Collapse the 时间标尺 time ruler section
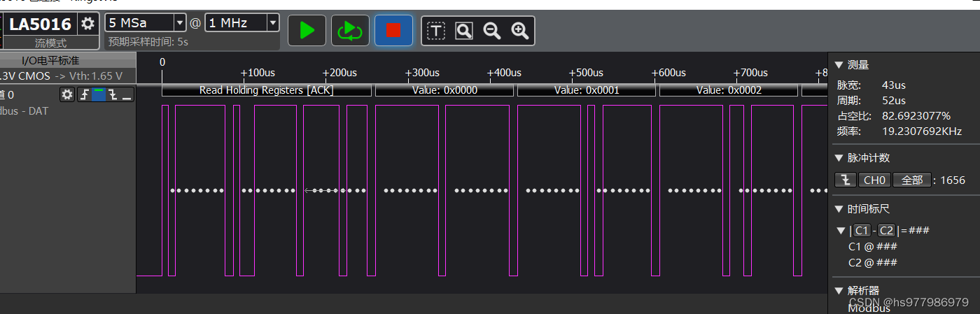 [x=839, y=209]
